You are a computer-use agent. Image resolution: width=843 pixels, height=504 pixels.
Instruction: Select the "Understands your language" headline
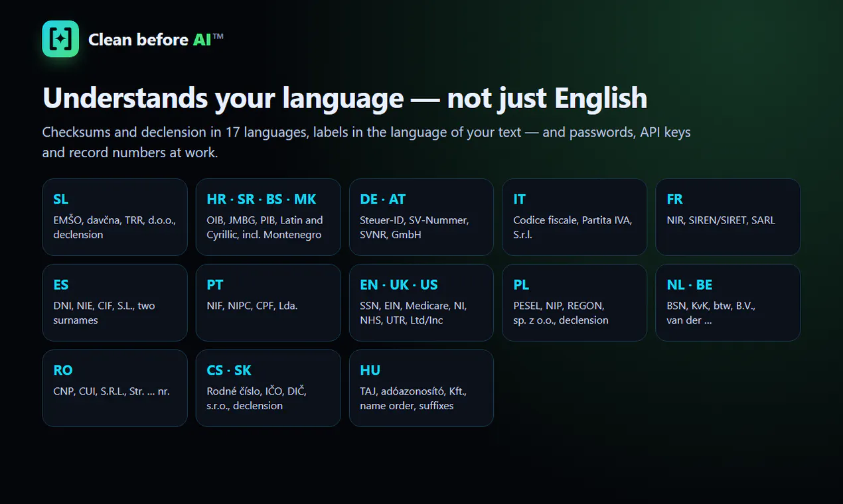(x=345, y=98)
